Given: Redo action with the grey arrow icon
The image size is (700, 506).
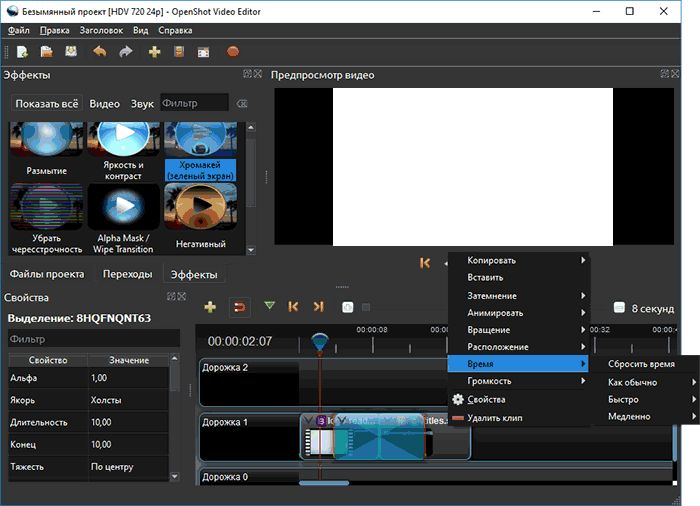Looking at the screenshot, I should pyautogui.click(x=126, y=52).
